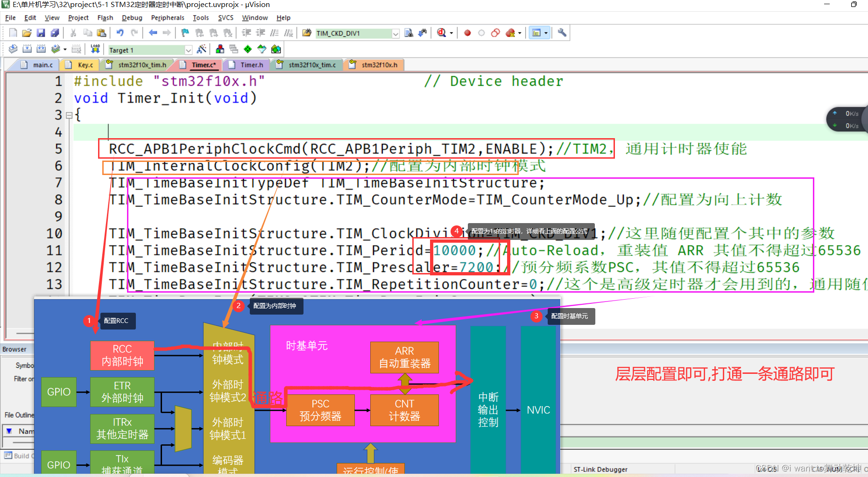Open the Peripherals menu
The image size is (868, 477).
(168, 18)
